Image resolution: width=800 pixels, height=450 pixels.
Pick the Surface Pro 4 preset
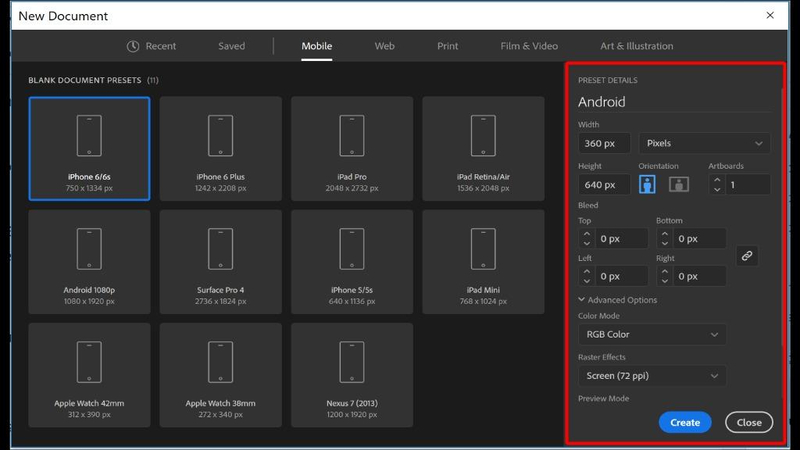click(x=220, y=262)
